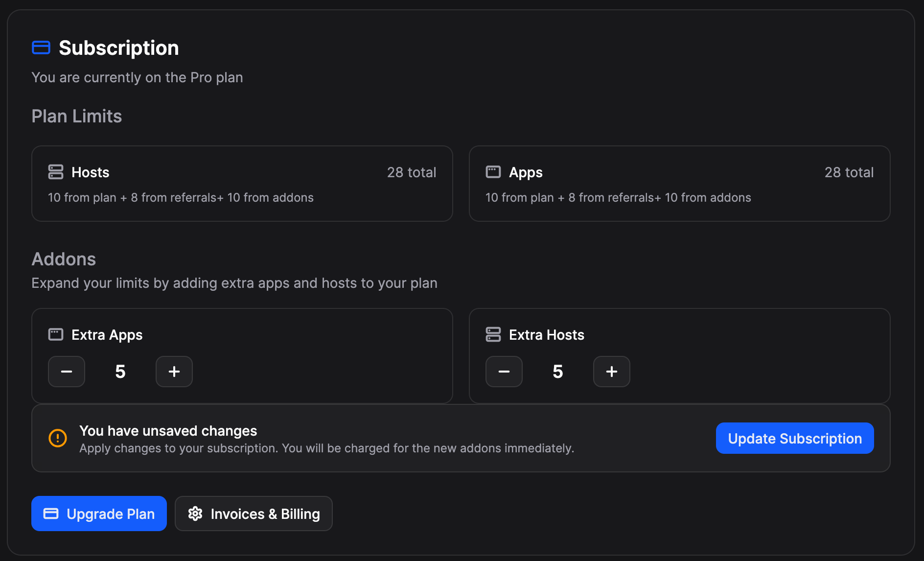The image size is (924, 561).
Task: Click the Apps limit breakdown text
Action: click(618, 197)
